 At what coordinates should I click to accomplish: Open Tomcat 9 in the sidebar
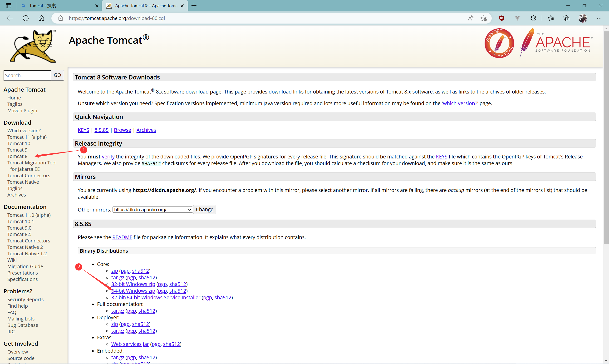coord(17,150)
